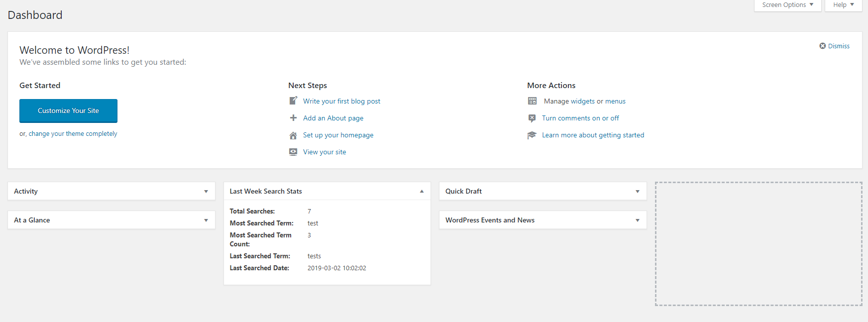This screenshot has width=868, height=322.
Task: Open the Set up your homepage link
Action: (338, 135)
